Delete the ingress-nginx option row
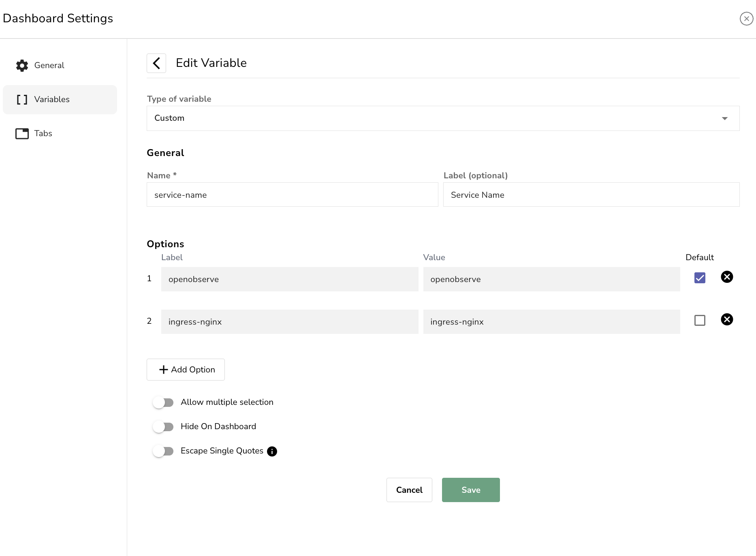756x556 pixels. pos(727,320)
